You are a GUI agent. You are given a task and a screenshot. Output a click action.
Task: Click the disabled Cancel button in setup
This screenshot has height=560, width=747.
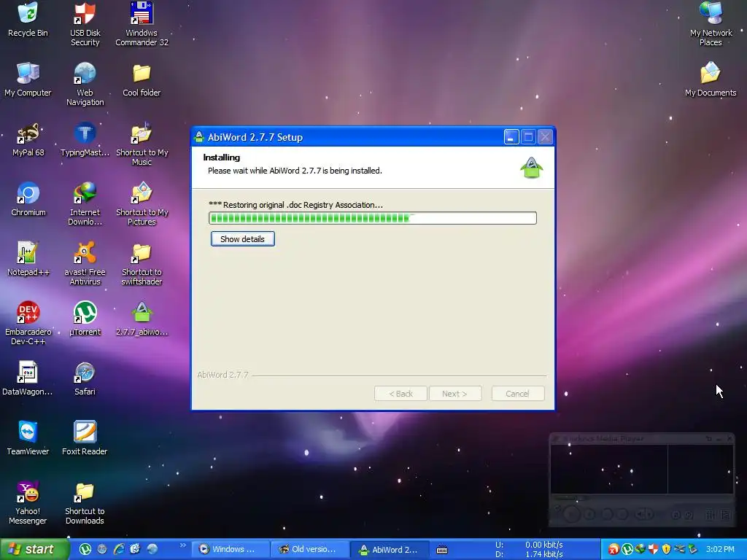(518, 394)
